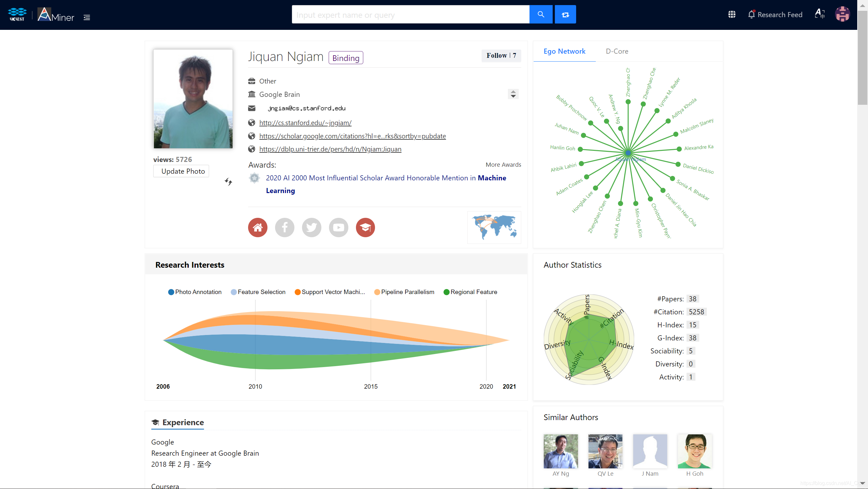Open the dblp profile link

(330, 149)
